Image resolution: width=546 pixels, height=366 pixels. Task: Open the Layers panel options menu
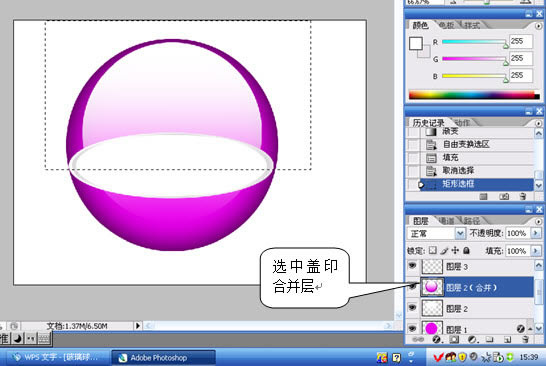point(538,221)
